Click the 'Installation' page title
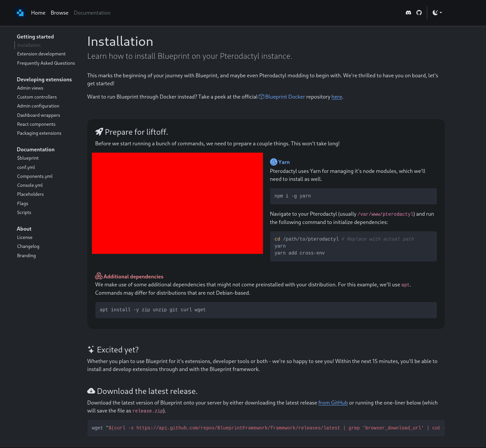 120,41
